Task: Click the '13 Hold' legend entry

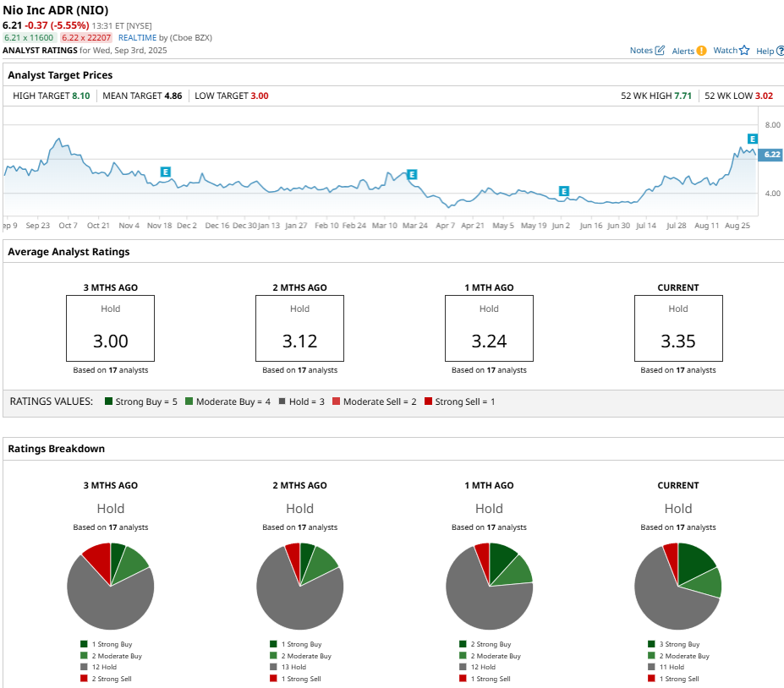Action: click(x=288, y=667)
